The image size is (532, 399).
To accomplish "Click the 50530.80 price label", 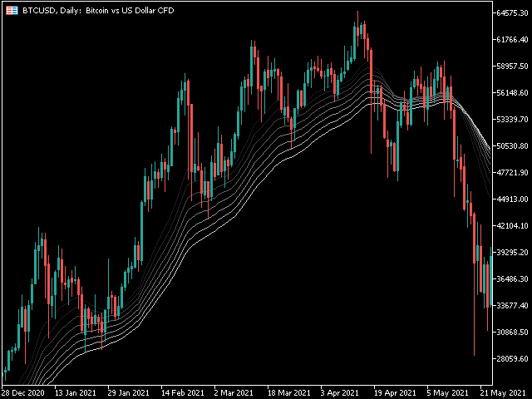I will point(512,146).
